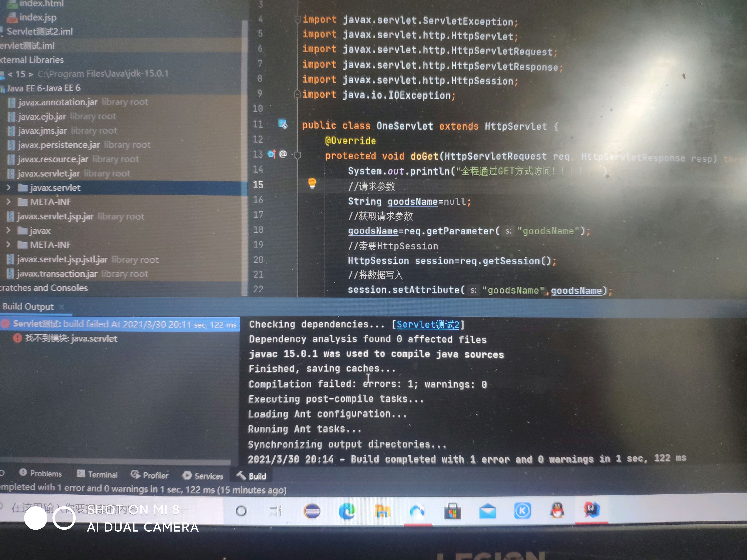Open Cortana circle icon on the taskbar
This screenshot has height=560, width=747.
pyautogui.click(x=241, y=511)
